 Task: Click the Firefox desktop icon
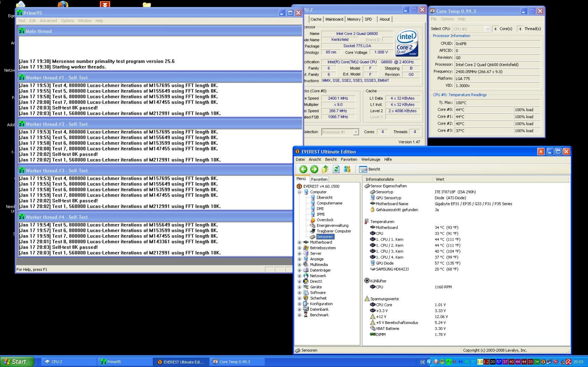tap(63, 4)
